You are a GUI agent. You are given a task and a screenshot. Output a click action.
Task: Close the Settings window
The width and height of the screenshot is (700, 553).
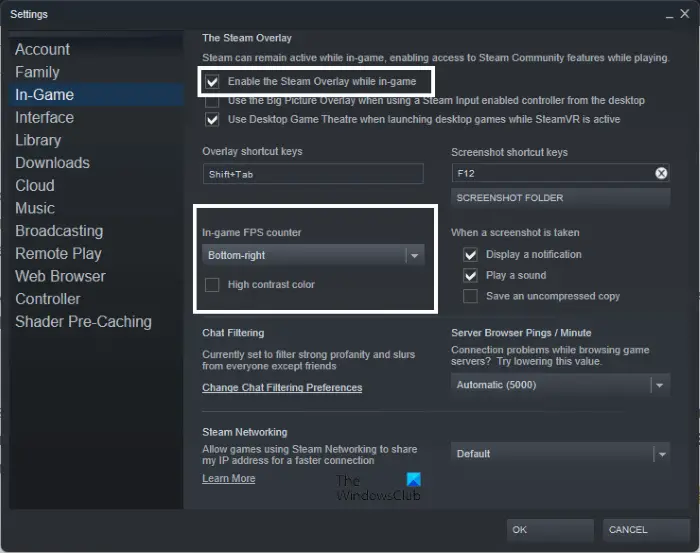click(685, 14)
